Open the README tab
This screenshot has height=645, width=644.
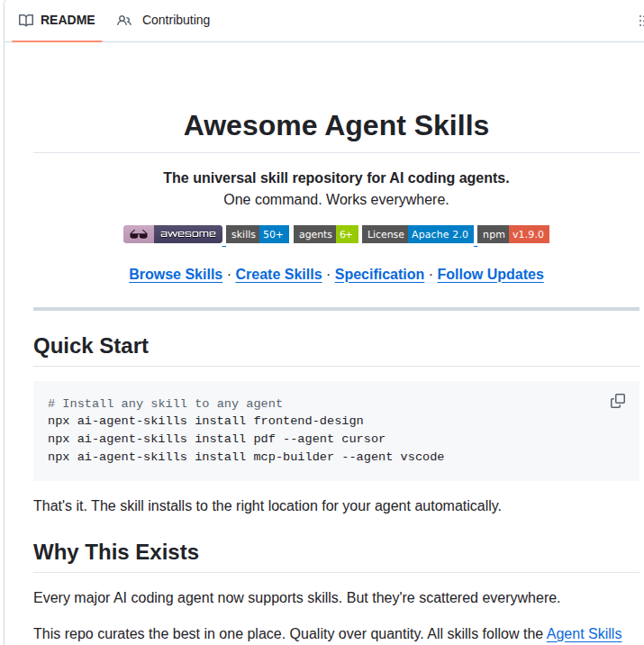pyautogui.click(x=57, y=20)
